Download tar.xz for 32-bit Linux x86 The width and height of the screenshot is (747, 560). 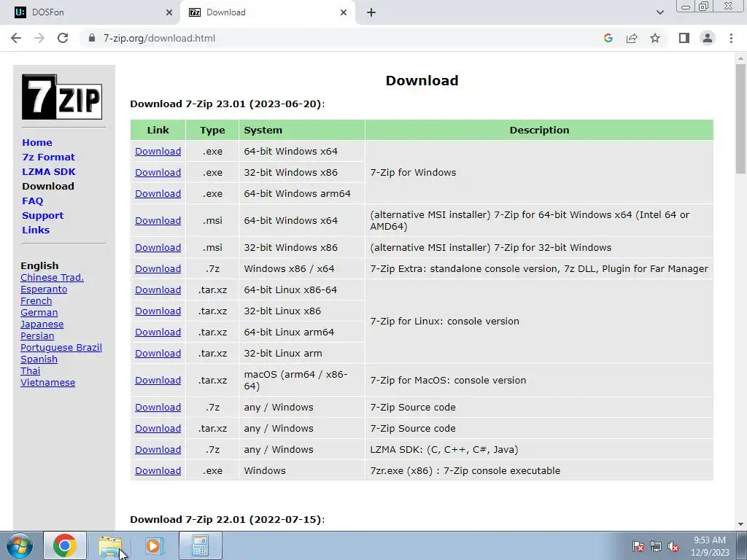click(x=158, y=311)
